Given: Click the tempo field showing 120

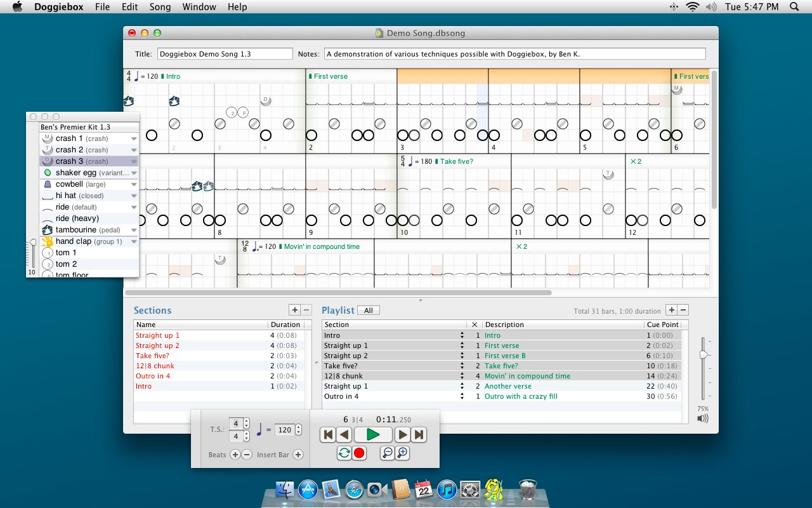Looking at the screenshot, I should click(x=285, y=430).
